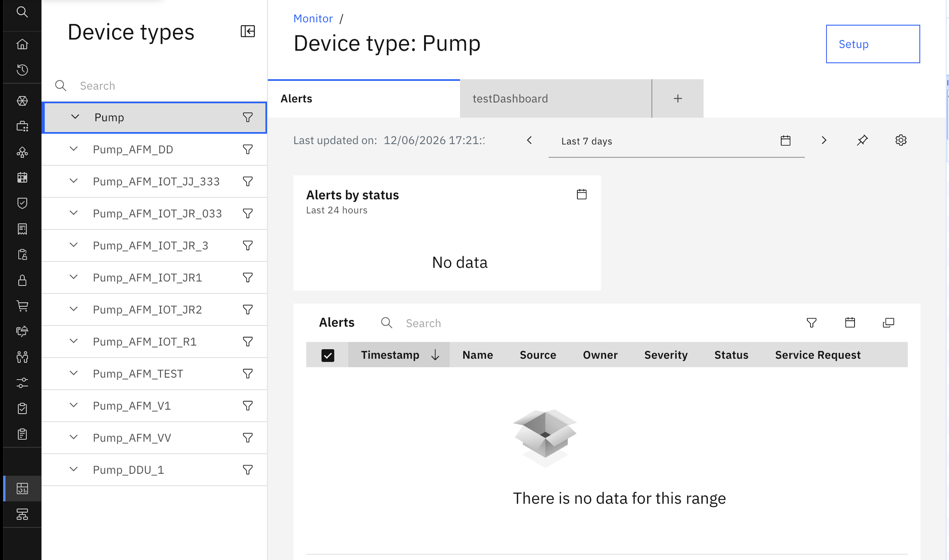Go to previous time range arrow
949x560 pixels.
coord(530,140)
